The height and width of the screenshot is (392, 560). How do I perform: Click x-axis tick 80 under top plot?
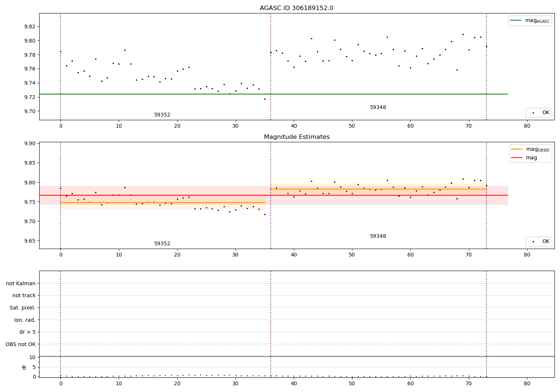pos(527,126)
